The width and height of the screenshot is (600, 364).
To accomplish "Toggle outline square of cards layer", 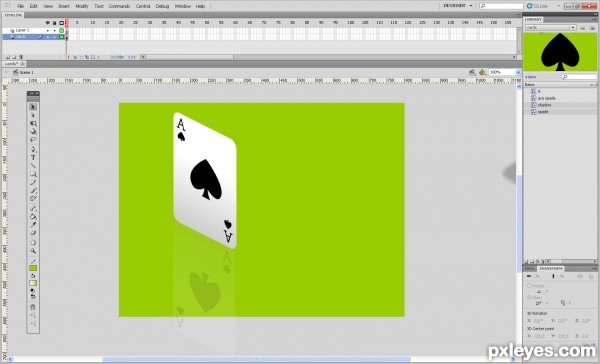I will click(x=62, y=37).
